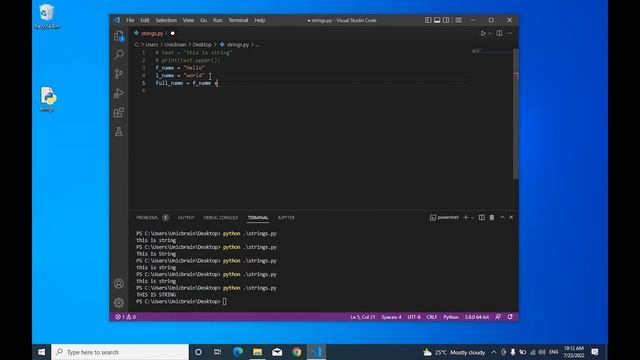Open the Mail app from the taskbar

click(x=277, y=352)
